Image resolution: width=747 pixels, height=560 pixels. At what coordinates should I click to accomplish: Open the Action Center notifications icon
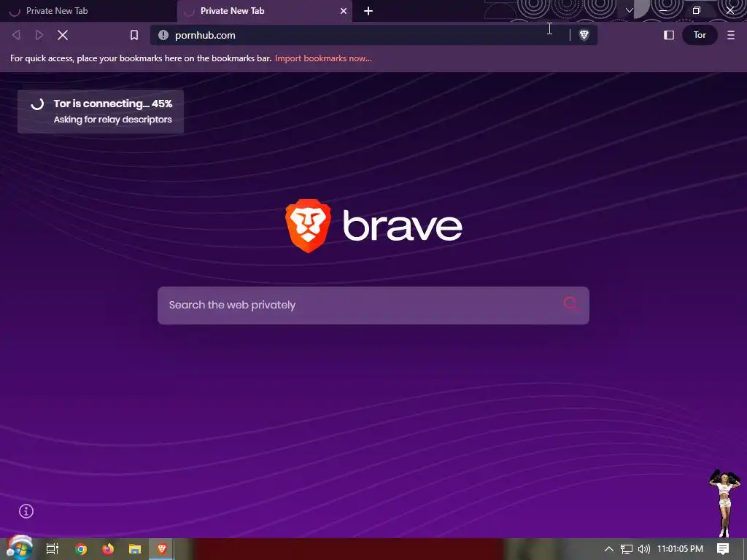coord(723,549)
